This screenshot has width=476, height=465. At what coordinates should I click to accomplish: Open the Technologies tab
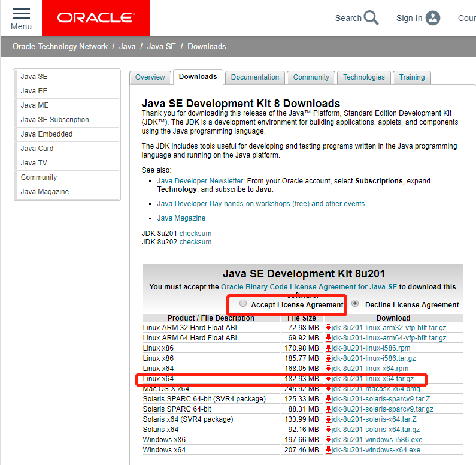(364, 77)
